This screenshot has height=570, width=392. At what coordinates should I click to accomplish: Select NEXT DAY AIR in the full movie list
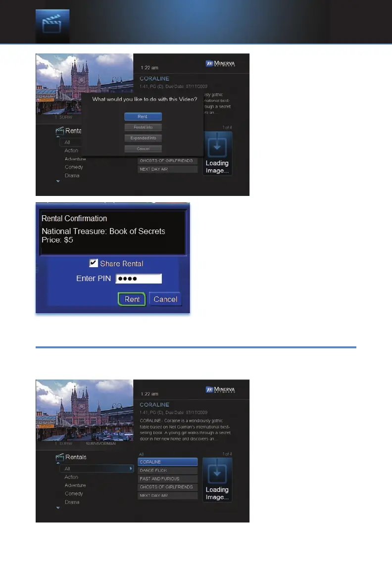168,496
